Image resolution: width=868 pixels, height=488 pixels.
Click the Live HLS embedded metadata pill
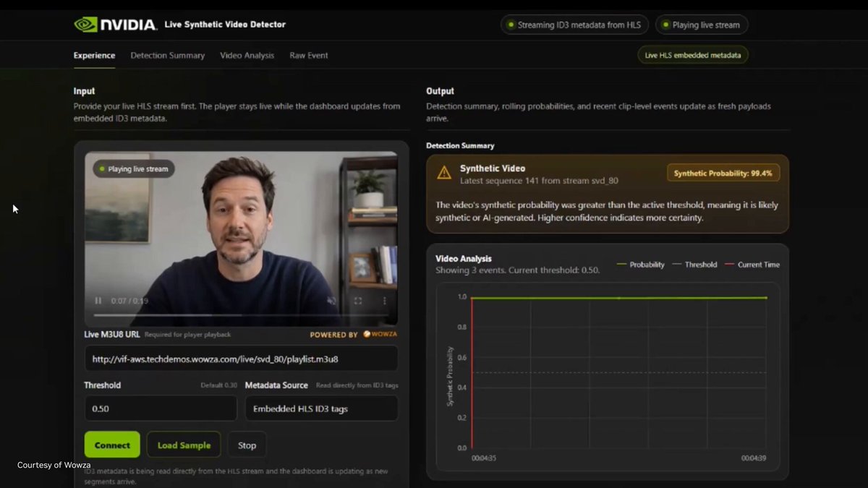[x=693, y=55]
